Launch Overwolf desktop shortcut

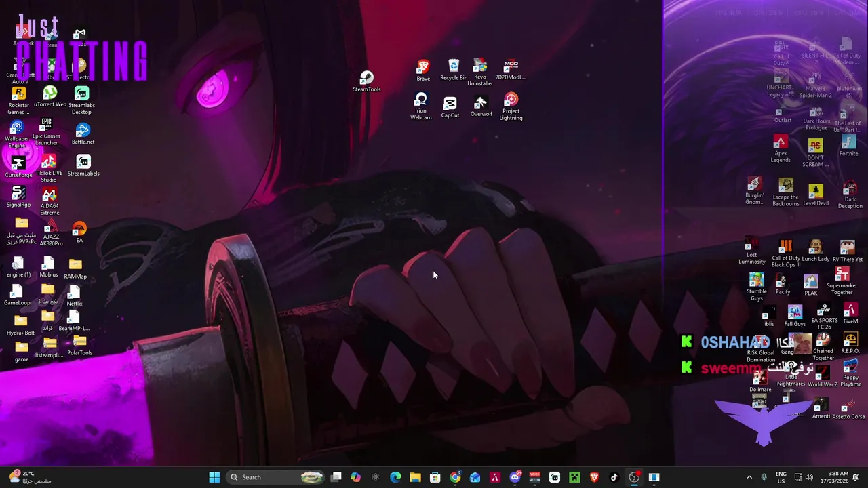click(x=481, y=106)
